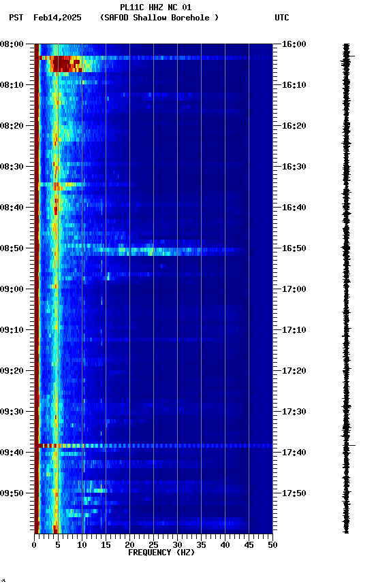376x588 pixels.
Task: Click the 08:30 PST time label
Action: [x=12, y=167]
